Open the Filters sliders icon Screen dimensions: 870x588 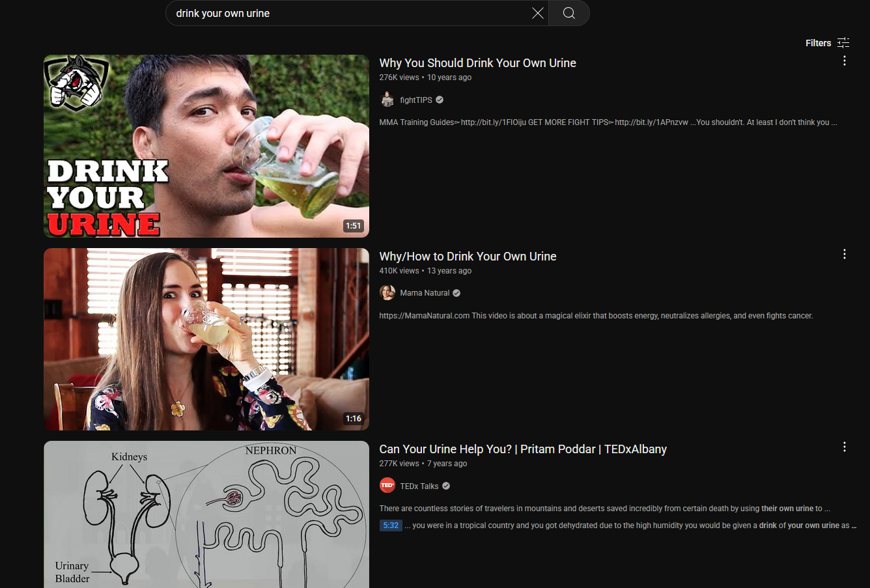coord(843,43)
